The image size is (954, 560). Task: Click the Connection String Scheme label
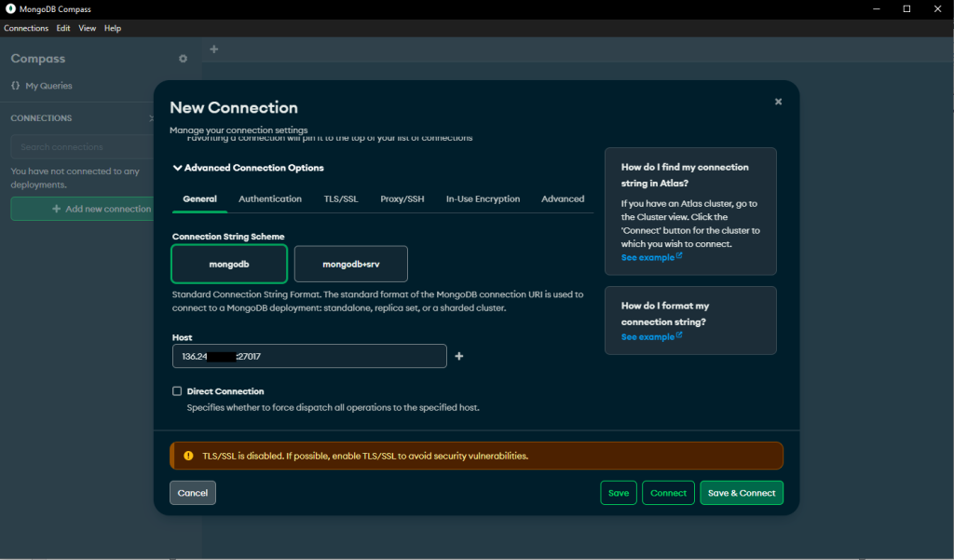pyautogui.click(x=228, y=236)
